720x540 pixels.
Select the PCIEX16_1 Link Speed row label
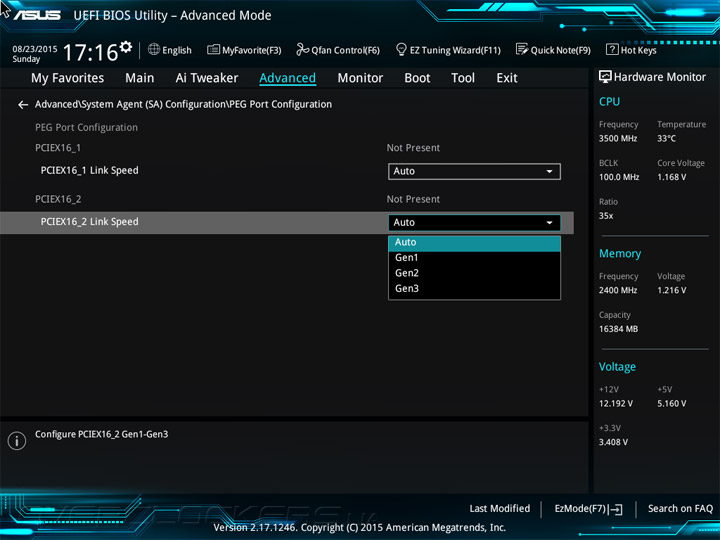(90, 170)
